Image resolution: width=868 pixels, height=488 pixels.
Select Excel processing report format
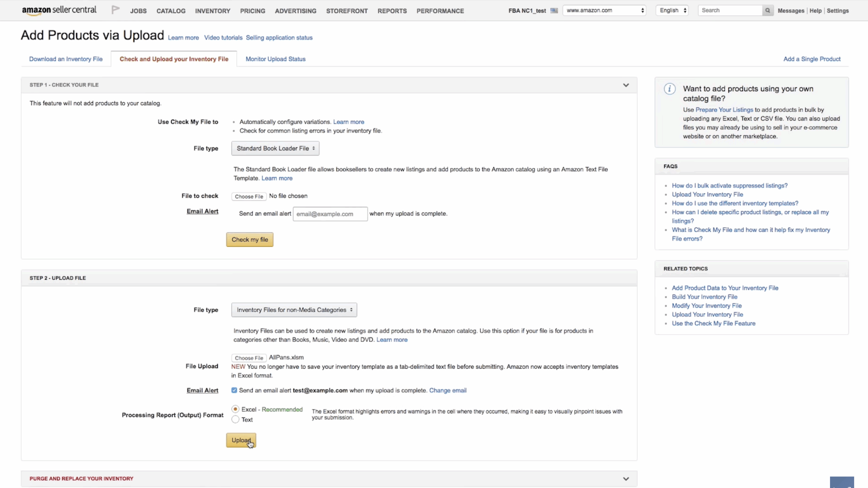coord(235,409)
